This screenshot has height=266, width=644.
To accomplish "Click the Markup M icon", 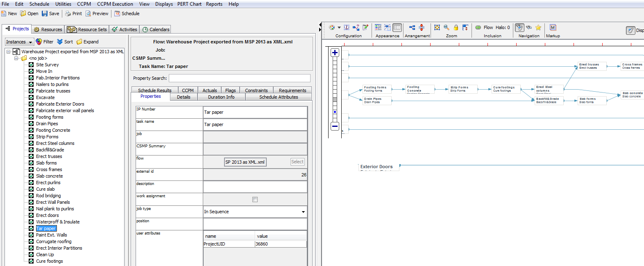I will click(x=553, y=27).
